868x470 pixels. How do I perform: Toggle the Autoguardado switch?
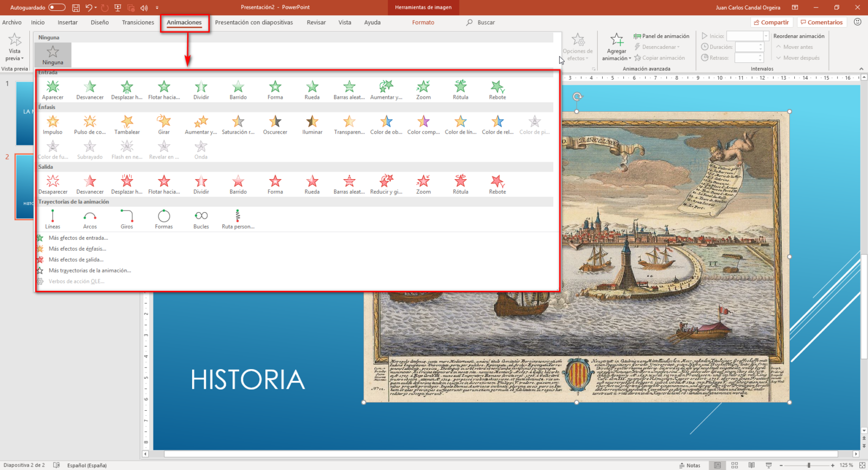pyautogui.click(x=56, y=8)
